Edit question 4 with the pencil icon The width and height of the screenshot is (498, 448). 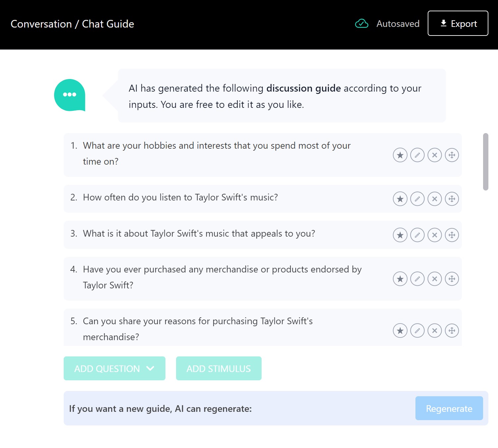click(x=417, y=279)
